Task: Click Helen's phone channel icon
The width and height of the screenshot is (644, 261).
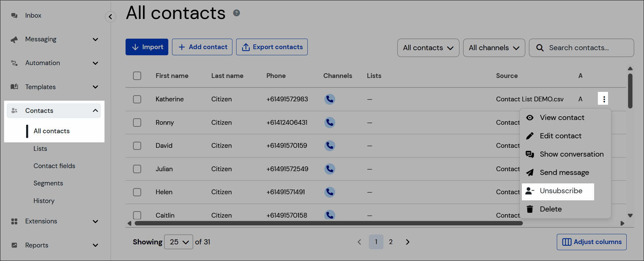Action: tap(329, 192)
